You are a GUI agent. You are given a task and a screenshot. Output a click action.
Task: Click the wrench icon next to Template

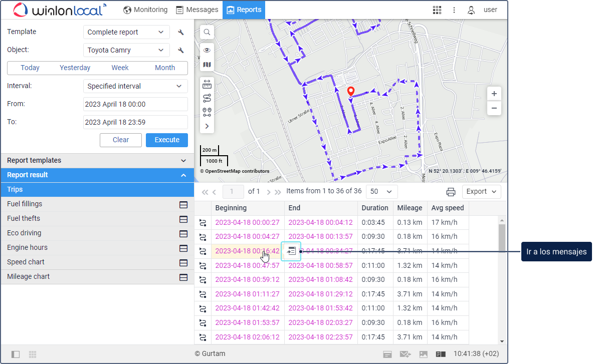coord(181,33)
